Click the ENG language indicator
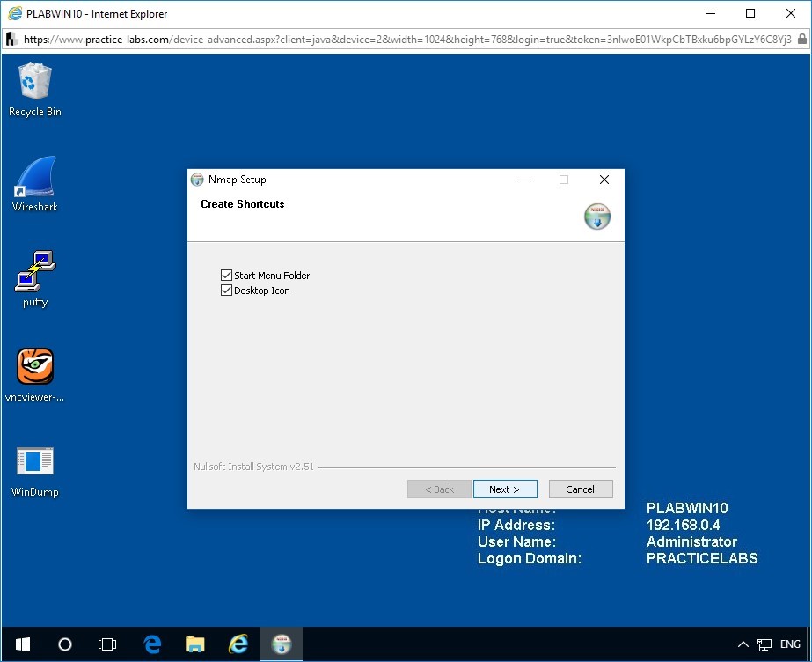 point(790,644)
